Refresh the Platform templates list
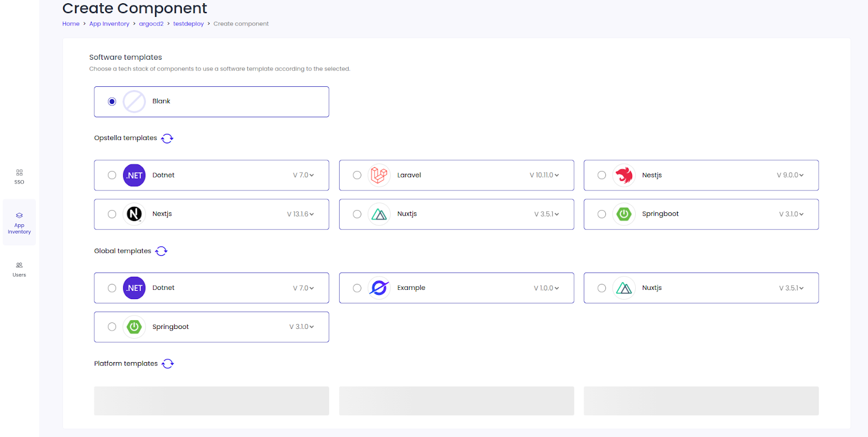Image resolution: width=868 pixels, height=437 pixels. pyautogui.click(x=168, y=364)
